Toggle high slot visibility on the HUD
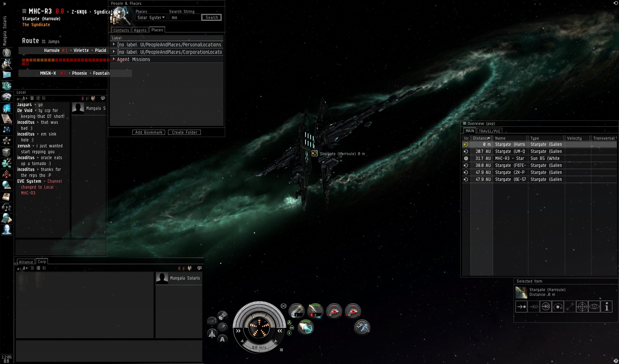This screenshot has width=619, height=364. coord(289,323)
